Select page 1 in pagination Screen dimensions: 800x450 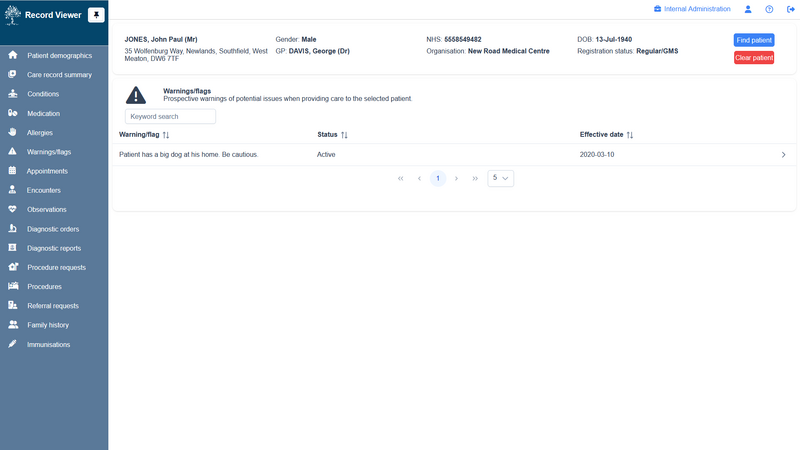pos(438,178)
